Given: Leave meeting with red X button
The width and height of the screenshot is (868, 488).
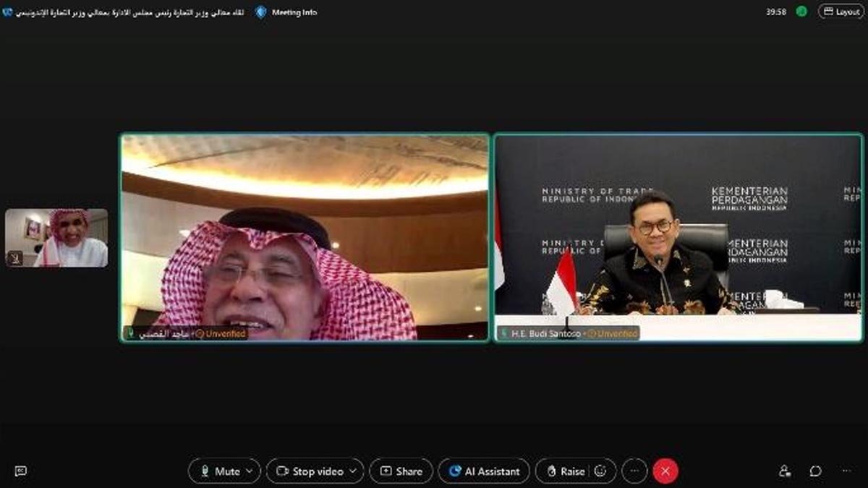Looking at the screenshot, I should 665,471.
